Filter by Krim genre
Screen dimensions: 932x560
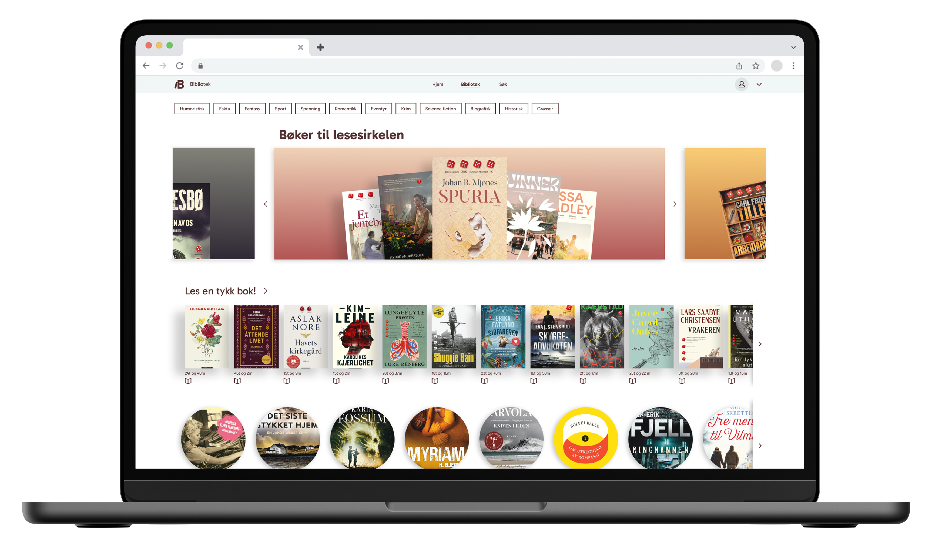(x=405, y=109)
